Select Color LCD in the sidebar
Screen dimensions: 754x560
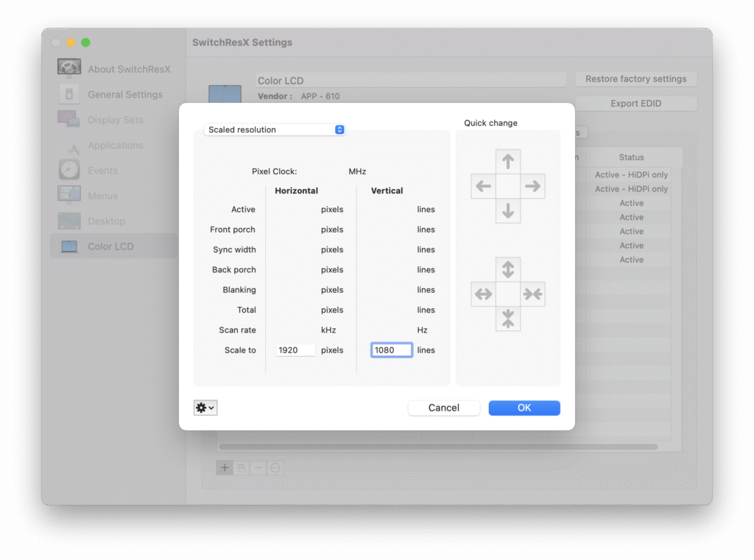click(114, 247)
